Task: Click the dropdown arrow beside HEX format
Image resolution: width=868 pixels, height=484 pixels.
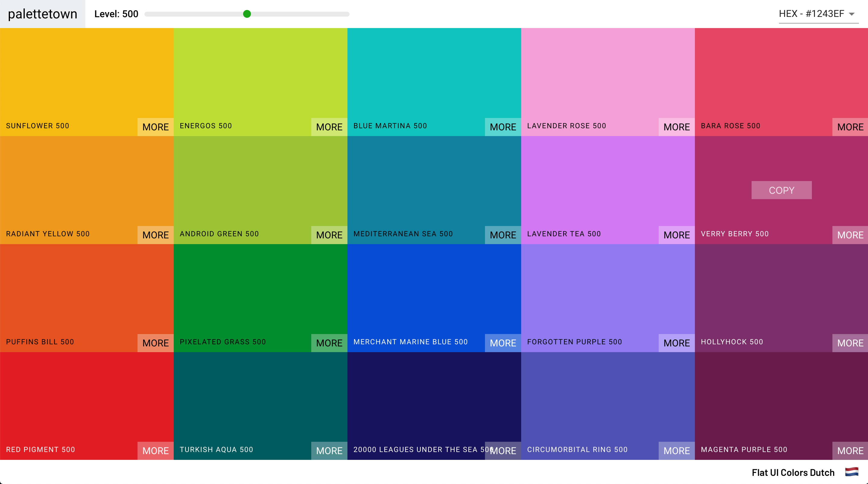Action: [851, 14]
